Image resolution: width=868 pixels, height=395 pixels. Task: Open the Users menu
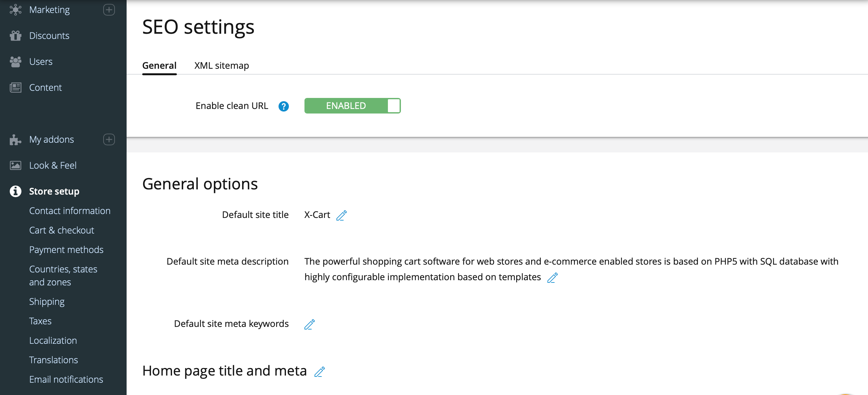pos(41,62)
